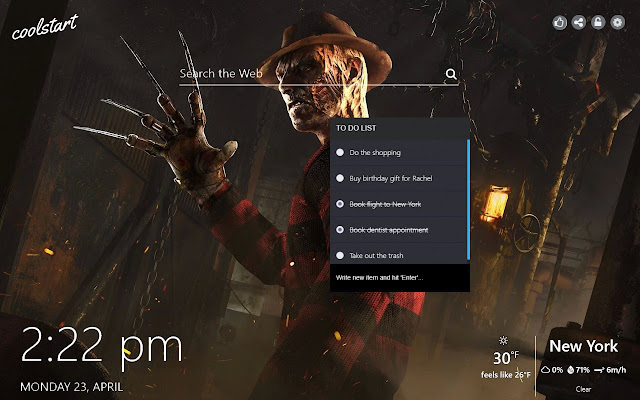This screenshot has width=640, height=400.
Task: Click the unlock padlock icon
Action: point(598,22)
